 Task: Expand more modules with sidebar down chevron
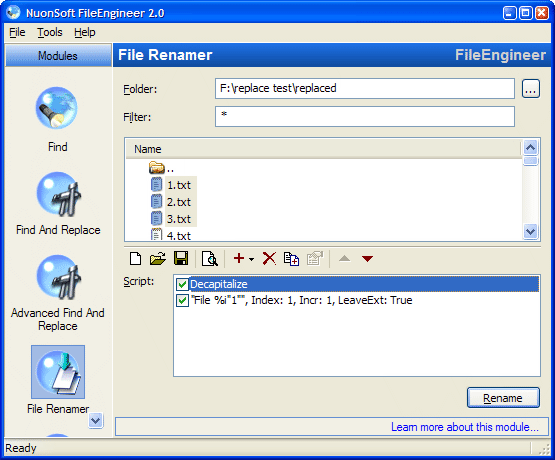pos(95,421)
